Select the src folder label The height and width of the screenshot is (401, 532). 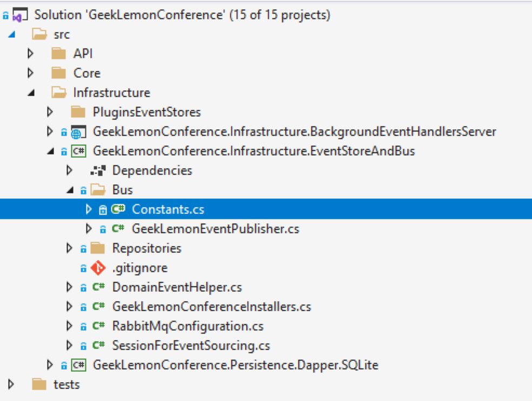tap(62, 35)
